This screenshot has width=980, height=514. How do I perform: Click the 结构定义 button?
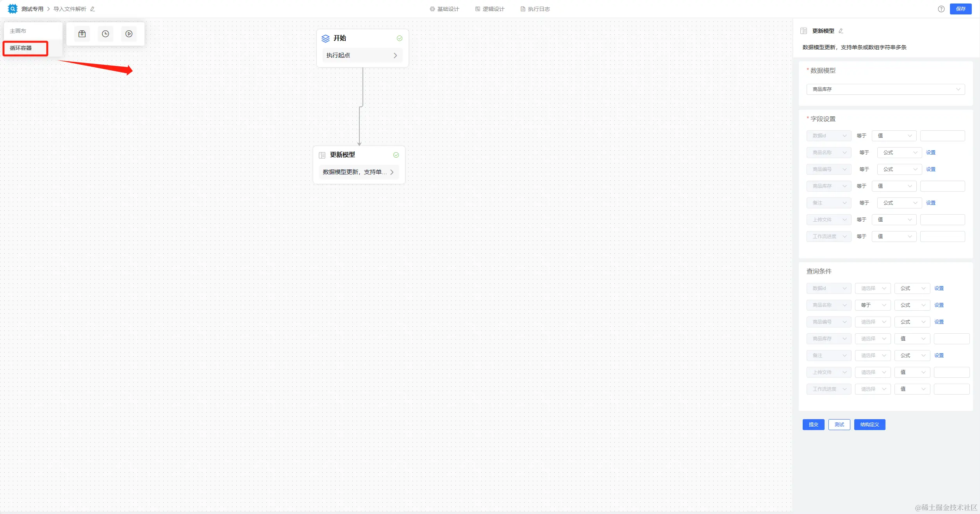pos(869,425)
